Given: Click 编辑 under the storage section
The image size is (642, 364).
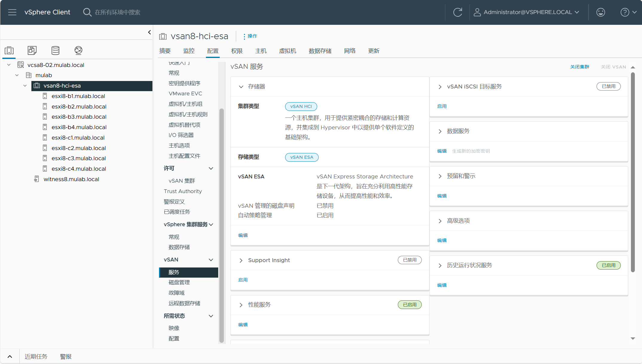Looking at the screenshot, I should [x=243, y=235].
